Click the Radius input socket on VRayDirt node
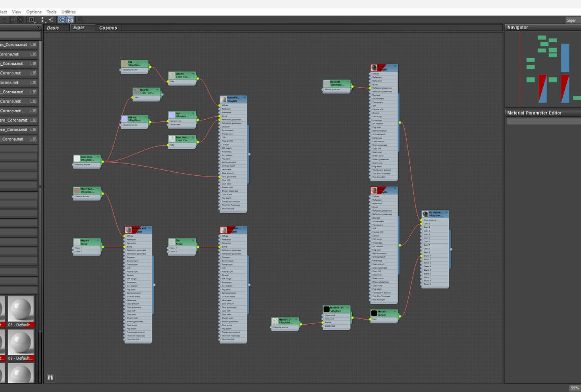 [323, 322]
